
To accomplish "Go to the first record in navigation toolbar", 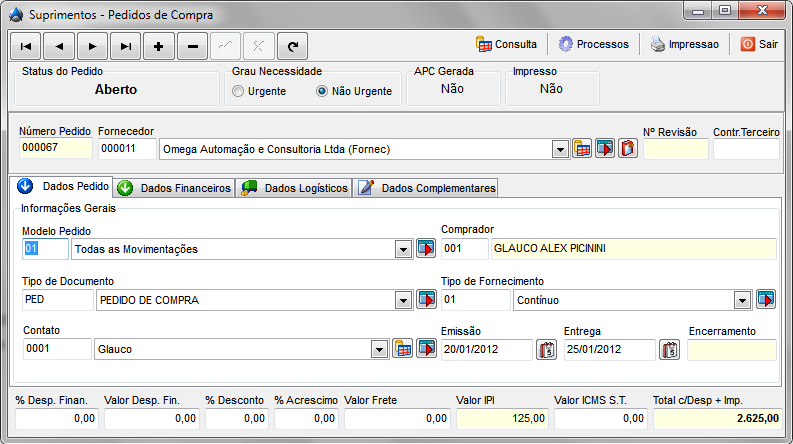I will click(26, 46).
